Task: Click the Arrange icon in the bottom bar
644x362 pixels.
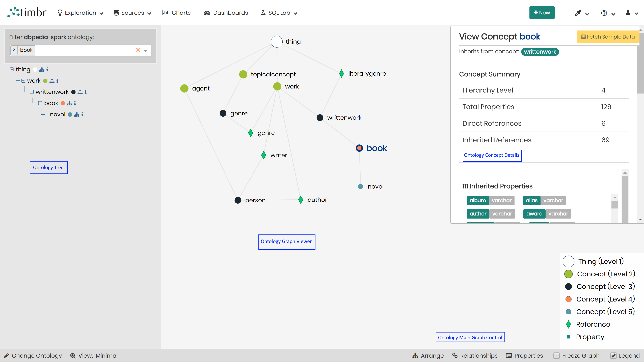Action: pyautogui.click(x=416, y=355)
